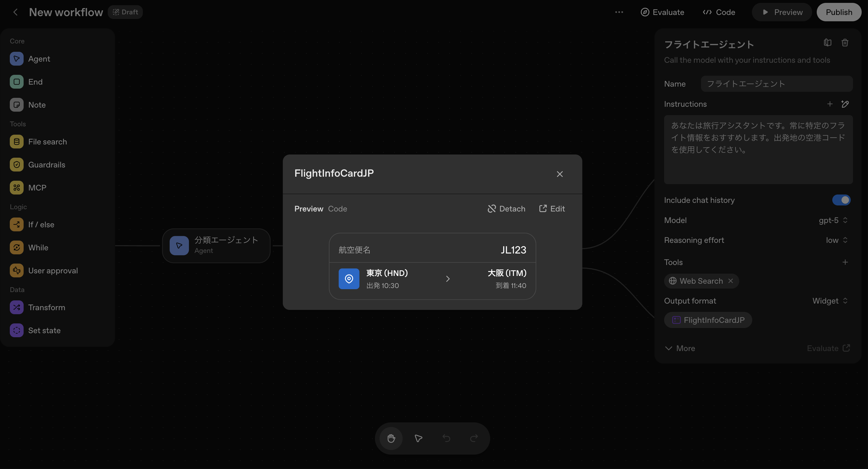Select the Preview tab in dialog
This screenshot has height=469, width=868.
[x=309, y=209]
